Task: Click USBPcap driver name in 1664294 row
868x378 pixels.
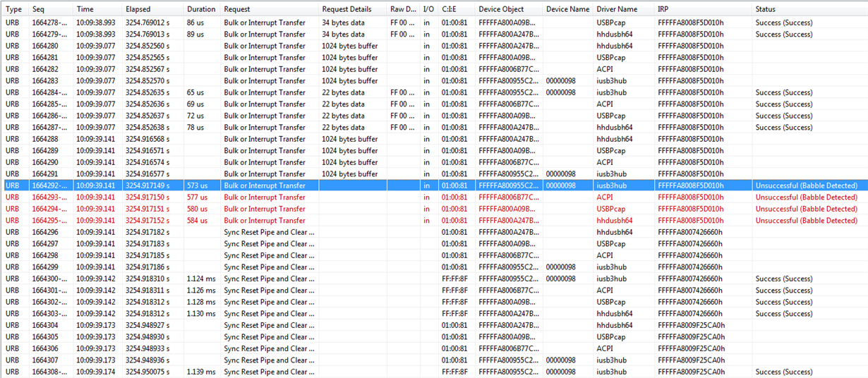Action: 611,209
